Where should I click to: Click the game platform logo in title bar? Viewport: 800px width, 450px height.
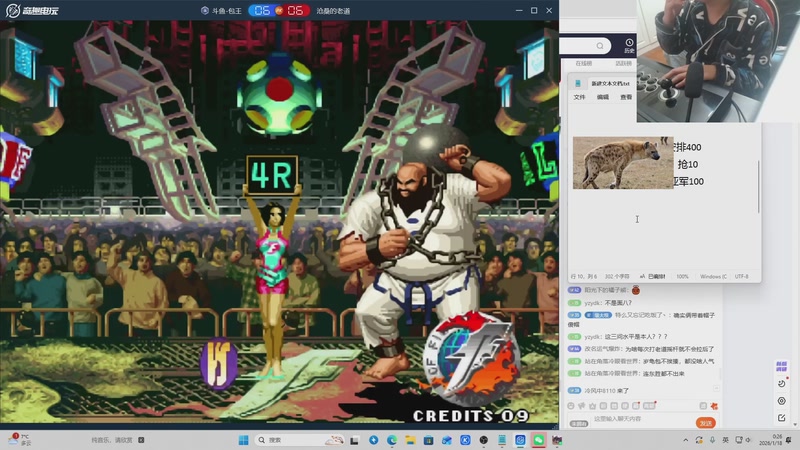(32, 10)
